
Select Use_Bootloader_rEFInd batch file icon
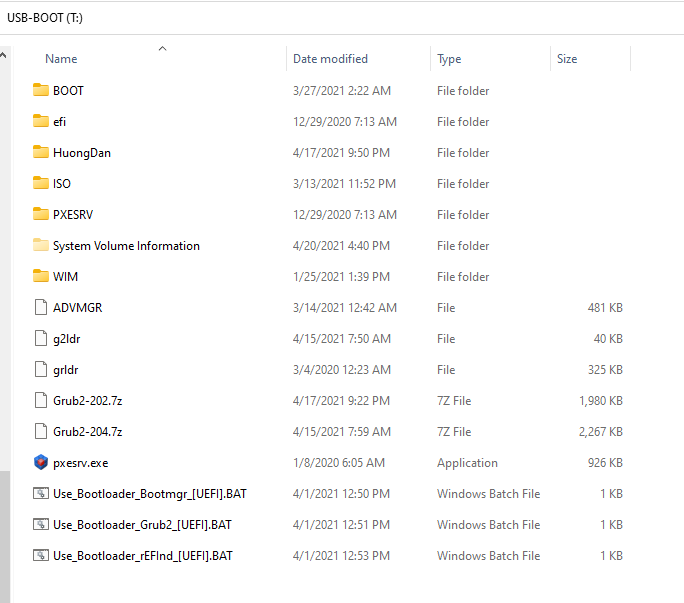41,555
